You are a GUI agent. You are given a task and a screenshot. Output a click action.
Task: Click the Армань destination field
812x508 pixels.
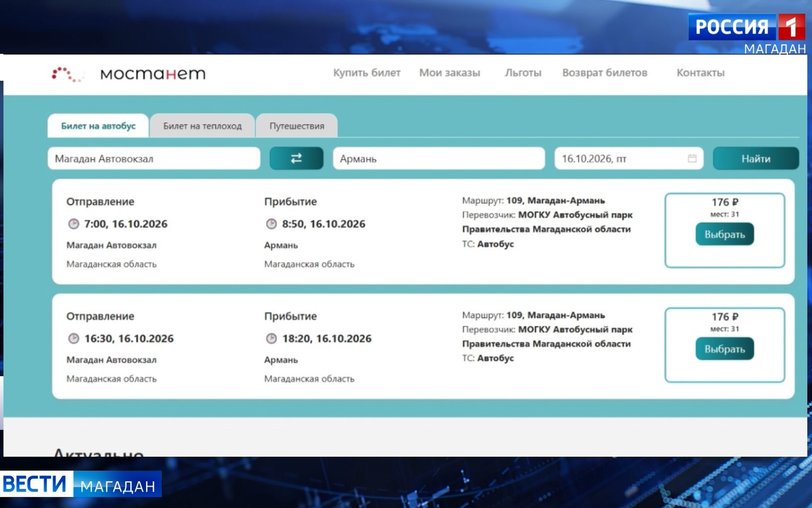(x=439, y=159)
